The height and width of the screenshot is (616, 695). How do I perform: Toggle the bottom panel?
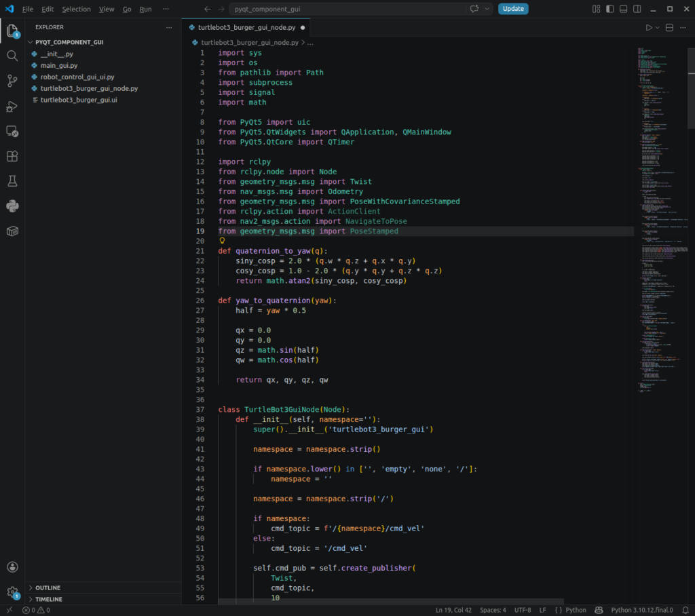coord(623,9)
